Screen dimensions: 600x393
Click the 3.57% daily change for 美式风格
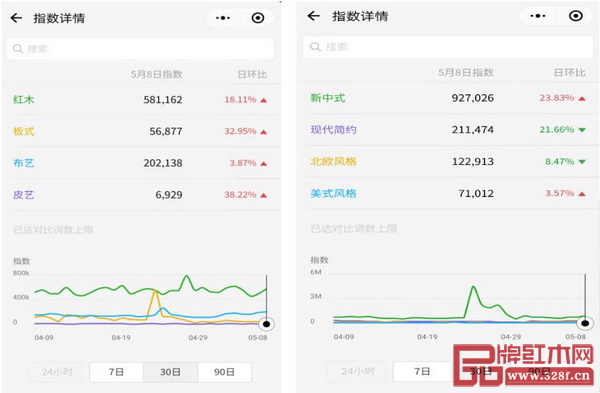(x=559, y=193)
